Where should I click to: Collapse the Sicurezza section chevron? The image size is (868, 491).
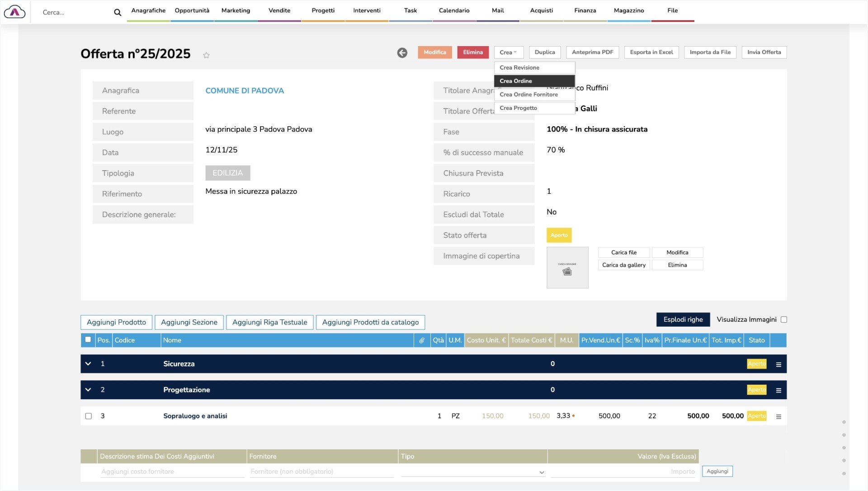(x=88, y=364)
